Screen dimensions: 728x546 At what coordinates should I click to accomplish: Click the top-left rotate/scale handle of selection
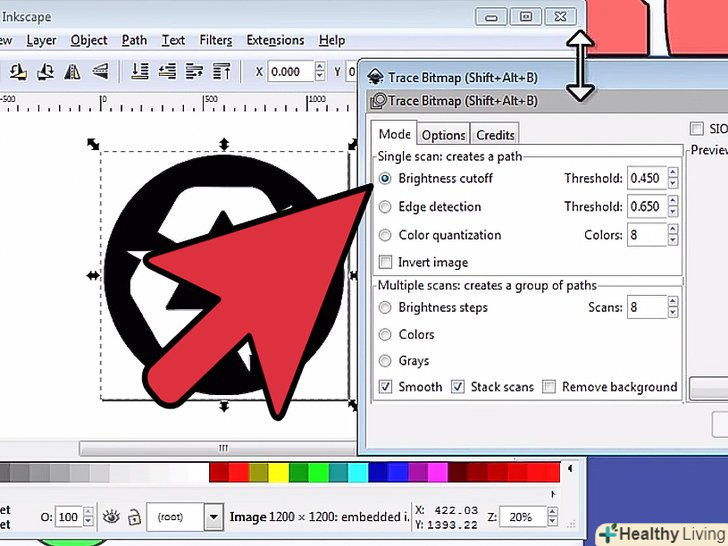93,144
